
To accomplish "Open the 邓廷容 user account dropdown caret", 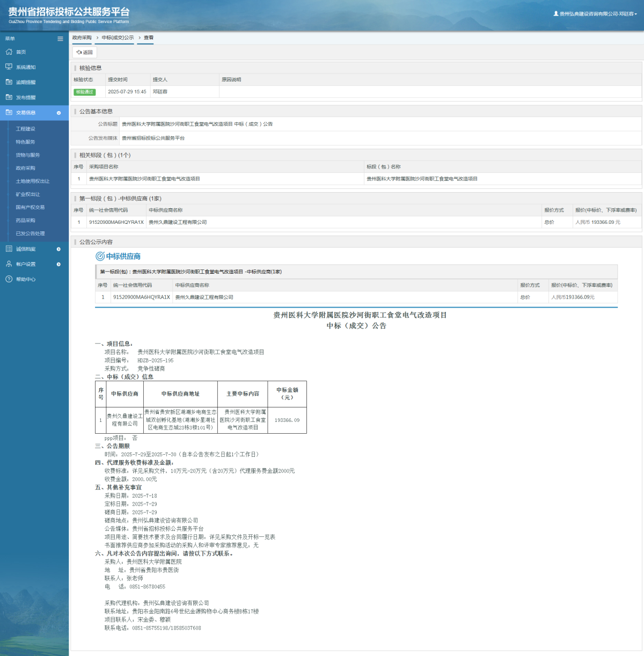I will (x=636, y=14).
